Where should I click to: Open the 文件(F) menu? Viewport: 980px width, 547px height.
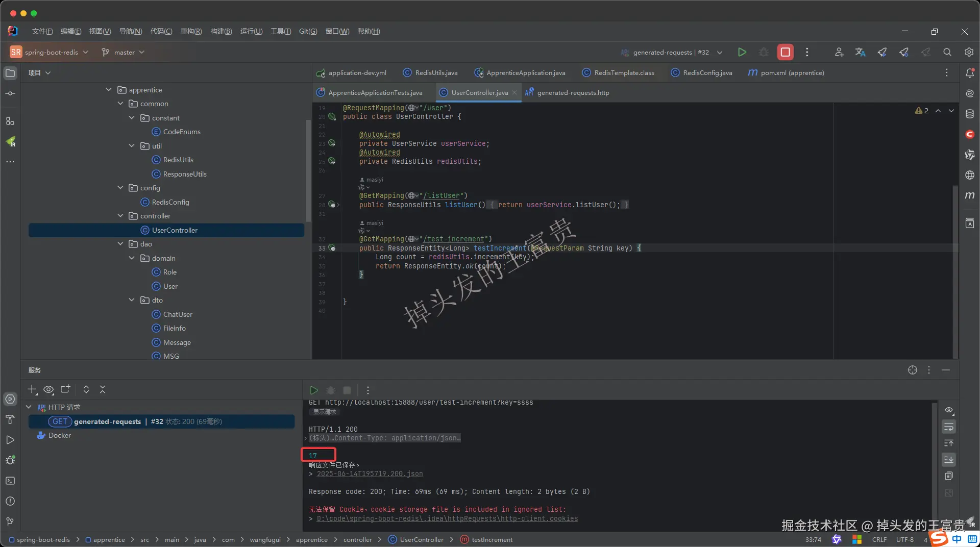click(x=42, y=31)
